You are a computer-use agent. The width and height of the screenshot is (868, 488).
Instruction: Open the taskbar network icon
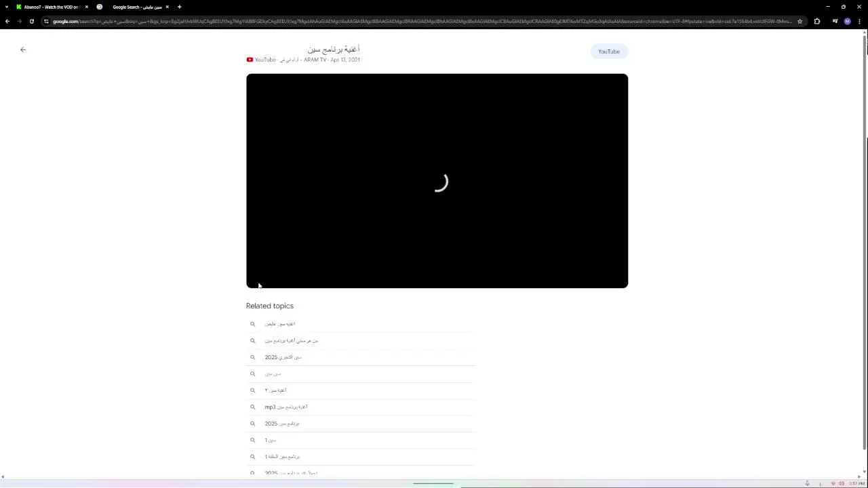(833, 483)
